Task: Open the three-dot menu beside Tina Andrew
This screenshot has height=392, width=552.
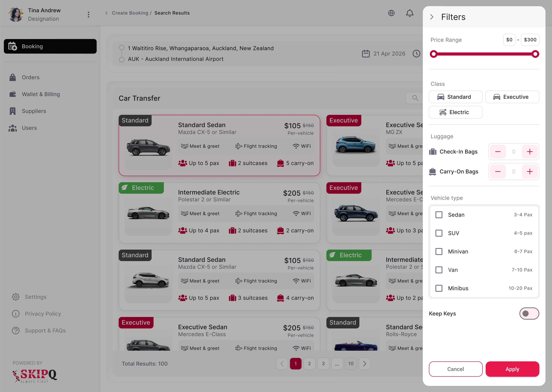Action: [x=89, y=15]
